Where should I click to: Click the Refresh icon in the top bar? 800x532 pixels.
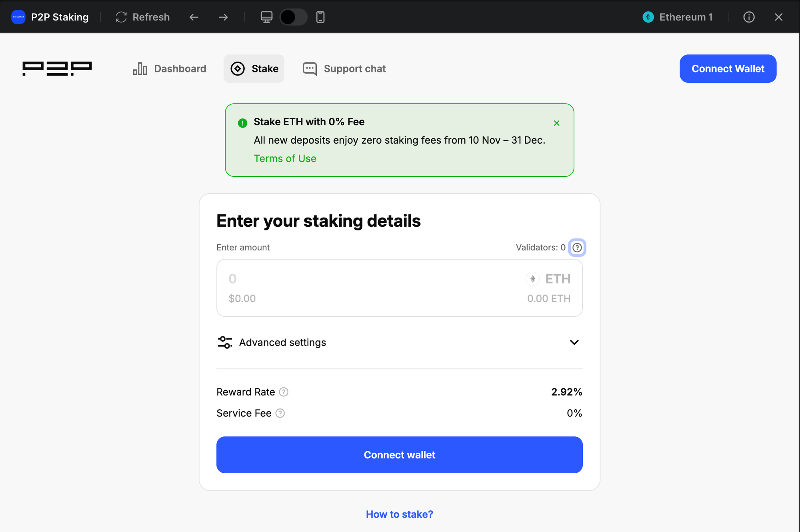click(x=121, y=17)
